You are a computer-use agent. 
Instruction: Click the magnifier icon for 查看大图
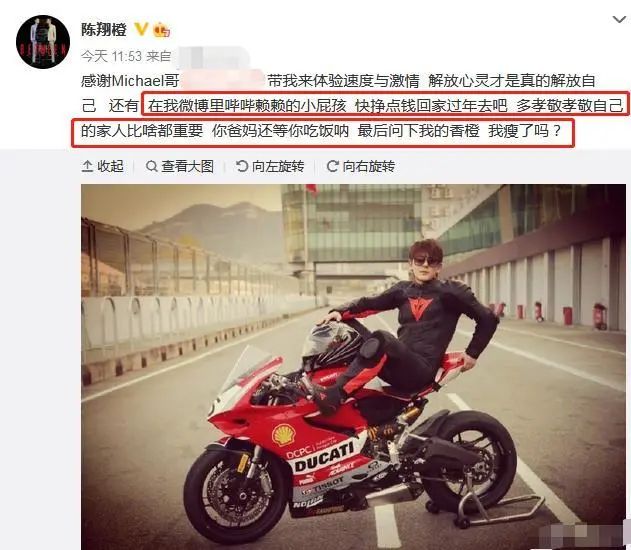click(151, 166)
